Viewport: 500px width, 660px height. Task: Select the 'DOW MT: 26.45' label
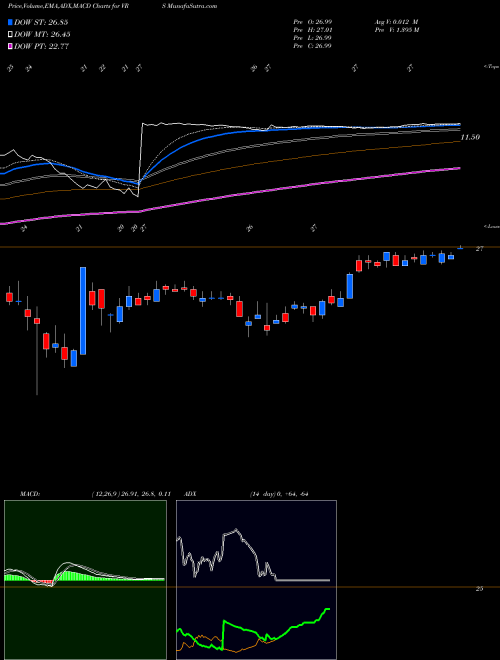point(42,35)
